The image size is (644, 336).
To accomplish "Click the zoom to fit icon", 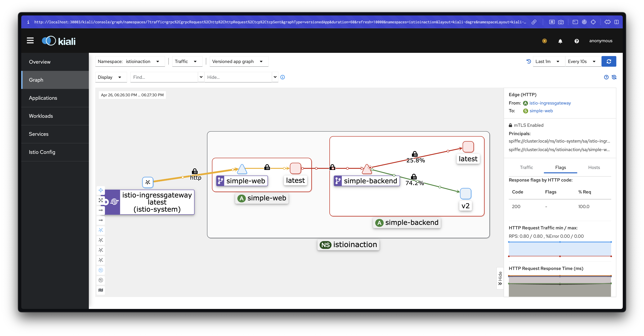I will (101, 200).
